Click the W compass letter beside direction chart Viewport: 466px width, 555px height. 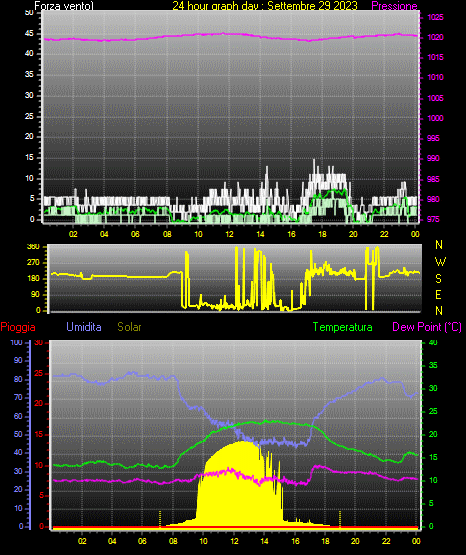click(440, 262)
